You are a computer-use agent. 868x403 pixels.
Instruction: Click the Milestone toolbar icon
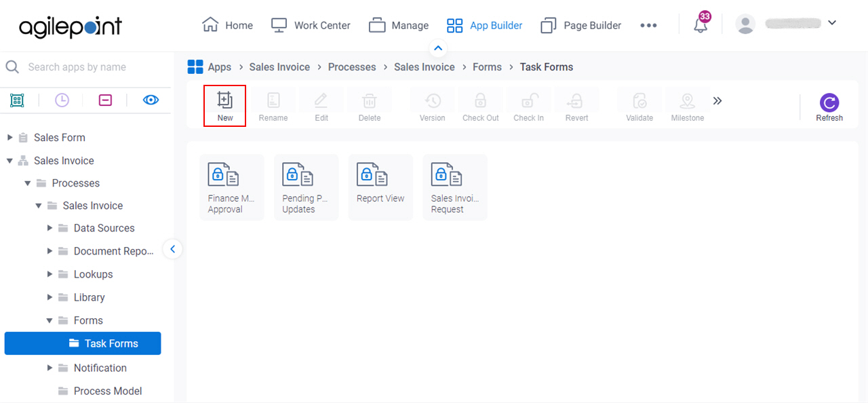click(688, 106)
